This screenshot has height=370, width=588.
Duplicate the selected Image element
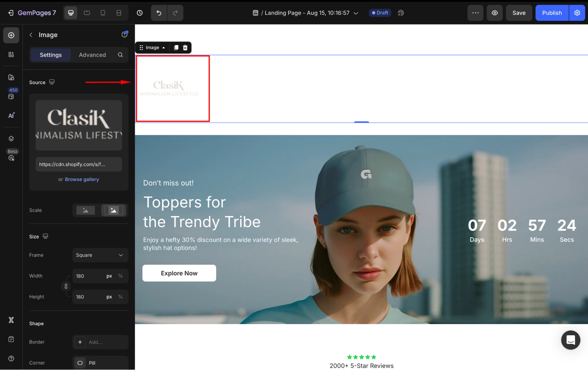(x=176, y=48)
